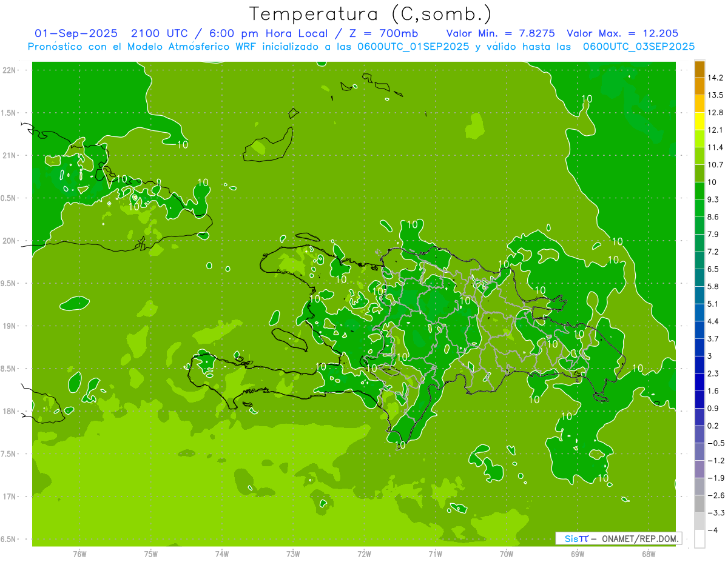Click the "20N" latitude axis label
This screenshot has height=562, width=728.
[8, 241]
